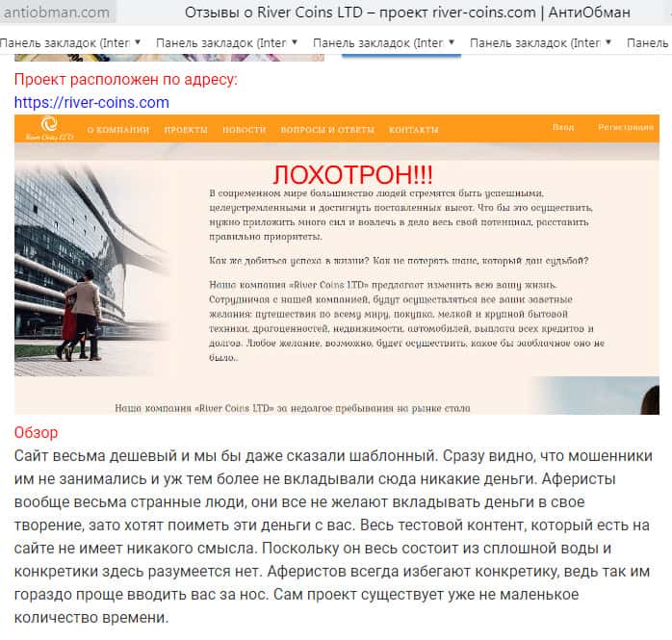Viewport: 672px width, 640px height.
Task: Click the paragraph starting Сайт весьма дешевый
Action: [x=333, y=536]
